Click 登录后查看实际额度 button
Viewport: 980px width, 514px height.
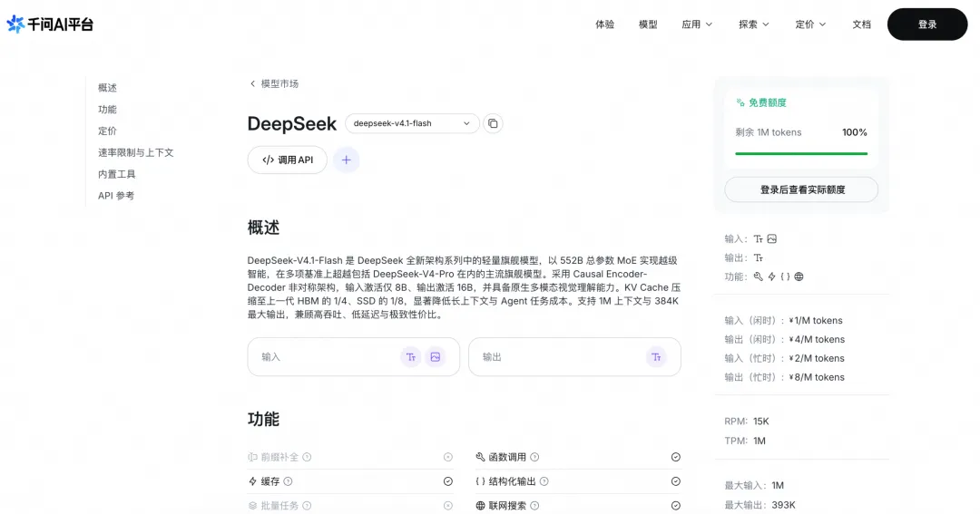(801, 189)
